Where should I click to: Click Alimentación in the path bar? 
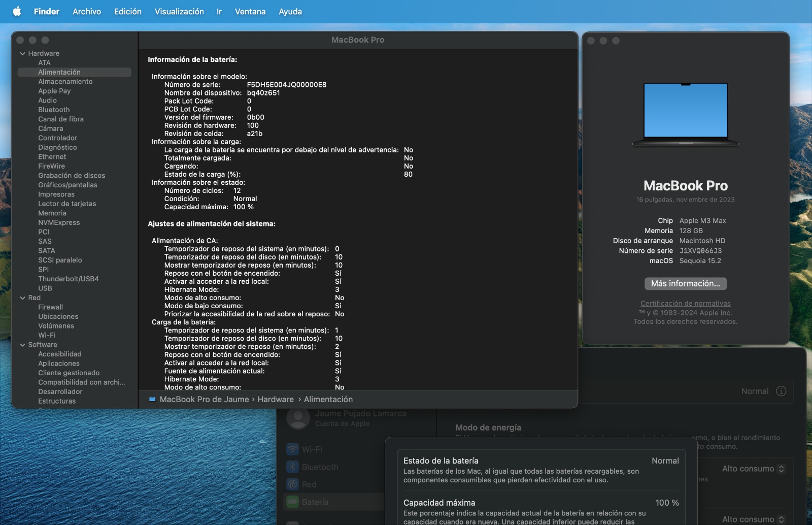tap(328, 400)
